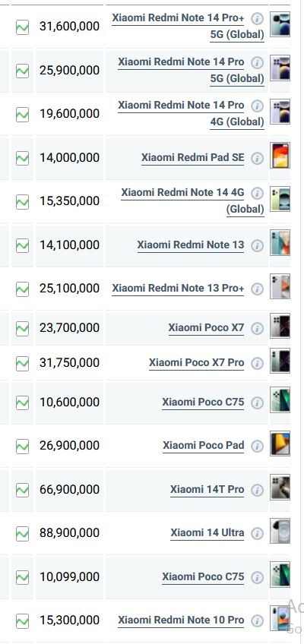Open info icon for Redmi Note 13 Pro+
Screen dimensions: 304x644
(x=257, y=289)
